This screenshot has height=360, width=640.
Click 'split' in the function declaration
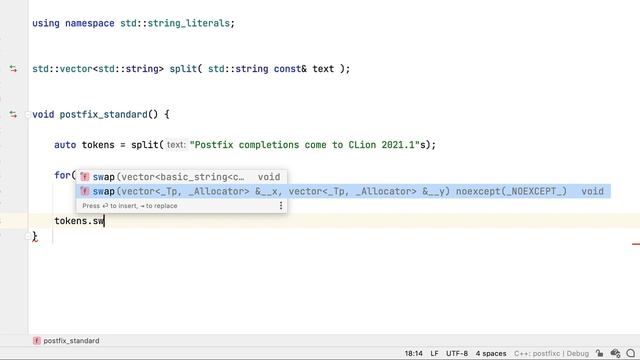click(183, 69)
